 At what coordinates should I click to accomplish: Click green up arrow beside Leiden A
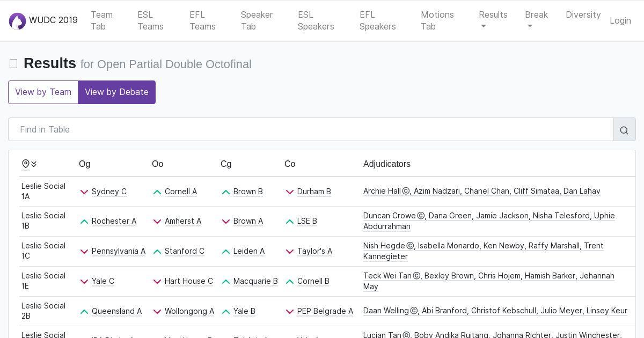point(226,252)
